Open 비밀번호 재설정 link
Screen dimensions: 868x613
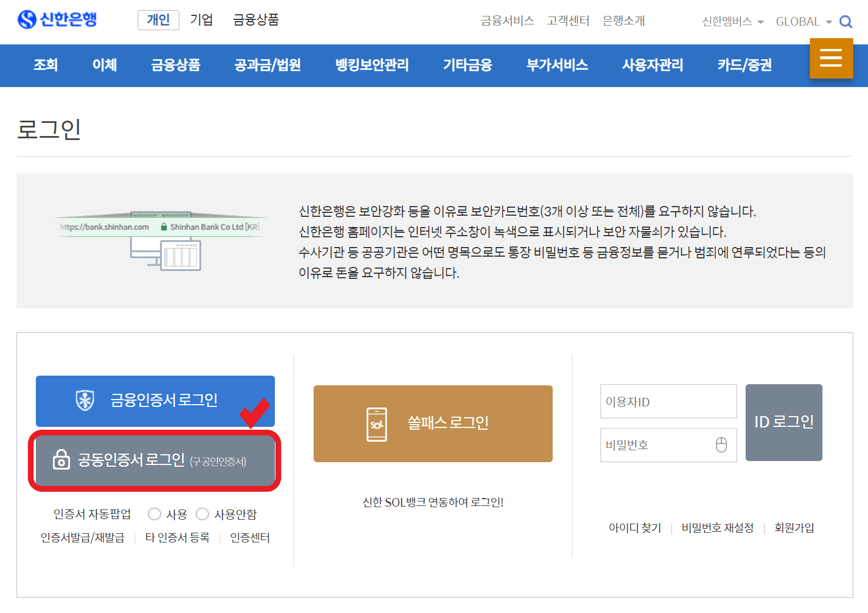[718, 528]
